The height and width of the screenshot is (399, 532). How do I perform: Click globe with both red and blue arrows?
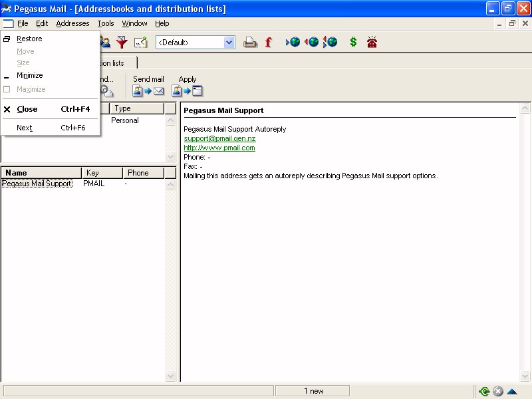coord(330,42)
